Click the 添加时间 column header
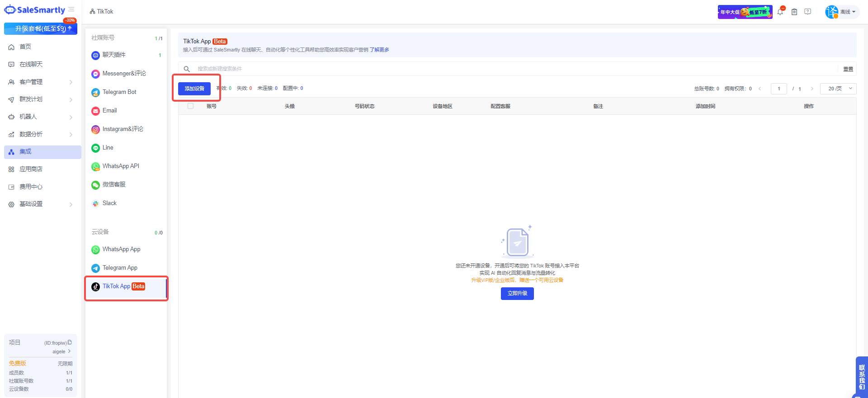 click(x=705, y=106)
